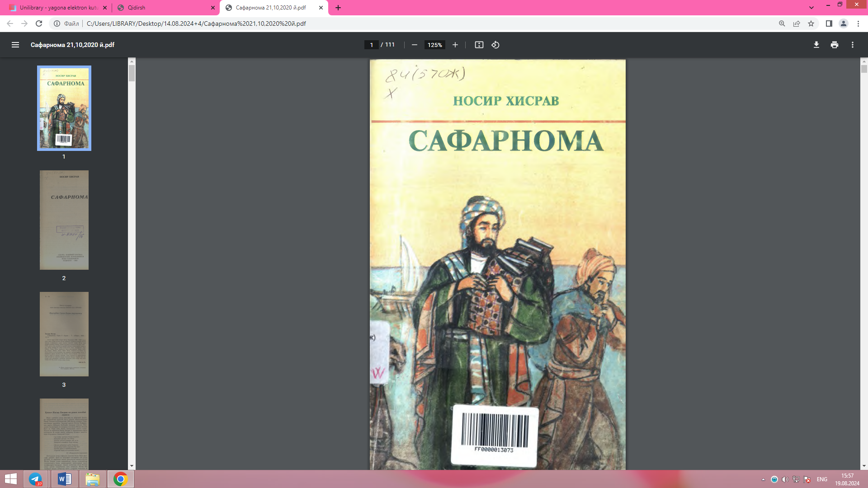This screenshot has width=868, height=488.
Task: Toggle Chrome side panel
Action: click(x=829, y=23)
